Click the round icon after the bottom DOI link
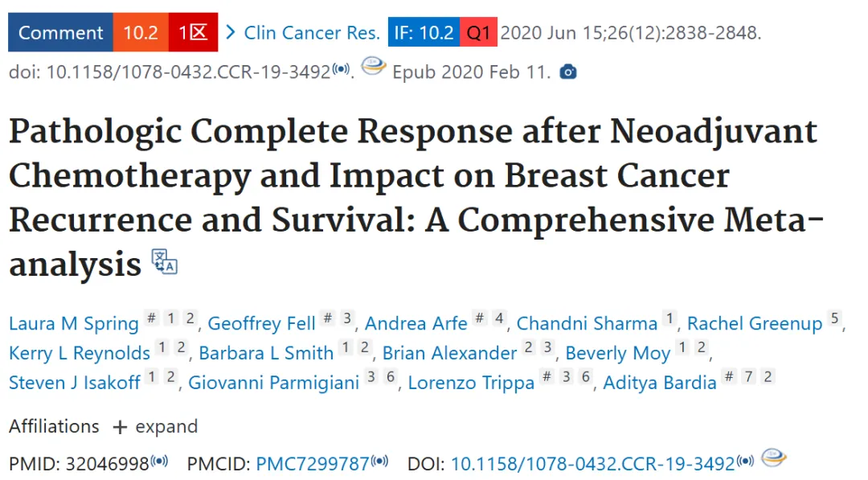Screen dimensions: 868x480 [773, 457]
